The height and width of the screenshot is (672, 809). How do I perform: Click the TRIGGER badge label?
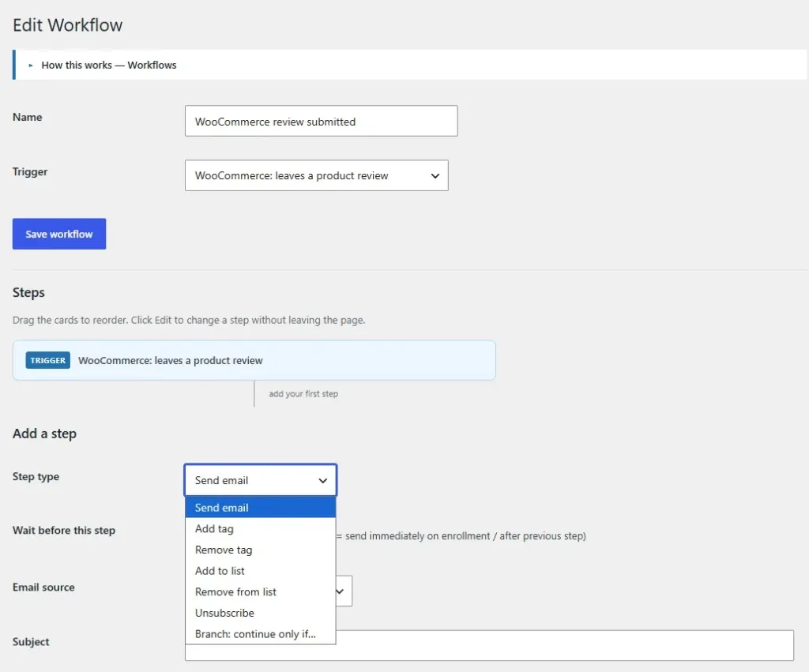(x=48, y=361)
